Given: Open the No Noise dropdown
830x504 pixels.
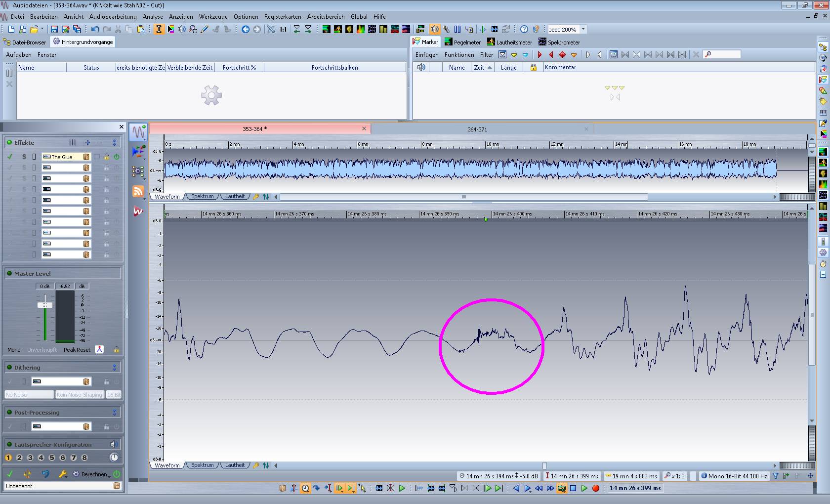Looking at the screenshot, I should pos(29,395).
